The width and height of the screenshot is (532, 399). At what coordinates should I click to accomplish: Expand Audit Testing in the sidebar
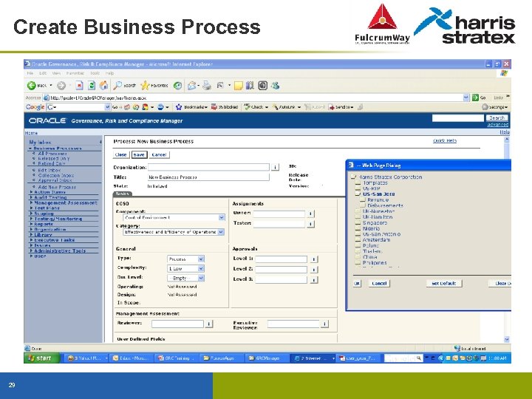(x=31, y=197)
